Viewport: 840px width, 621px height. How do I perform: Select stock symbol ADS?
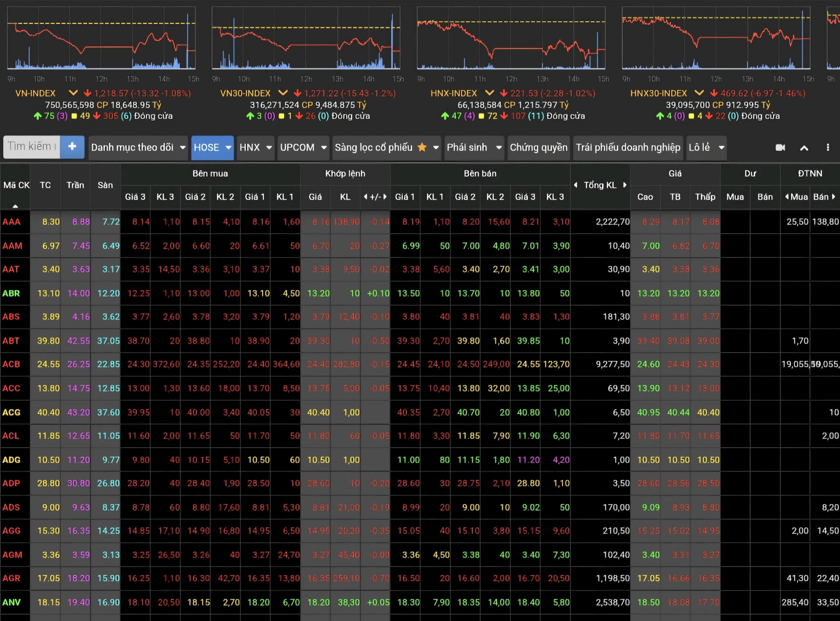(x=11, y=507)
